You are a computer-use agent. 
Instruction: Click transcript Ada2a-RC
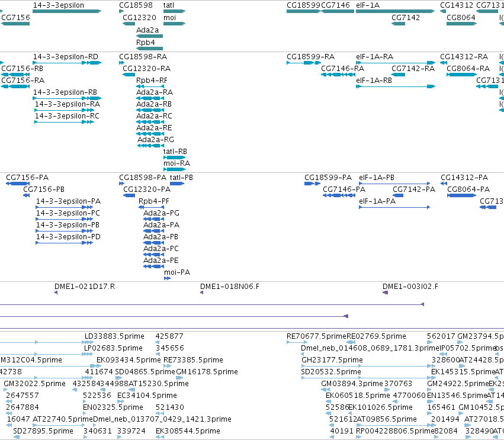click(150, 122)
